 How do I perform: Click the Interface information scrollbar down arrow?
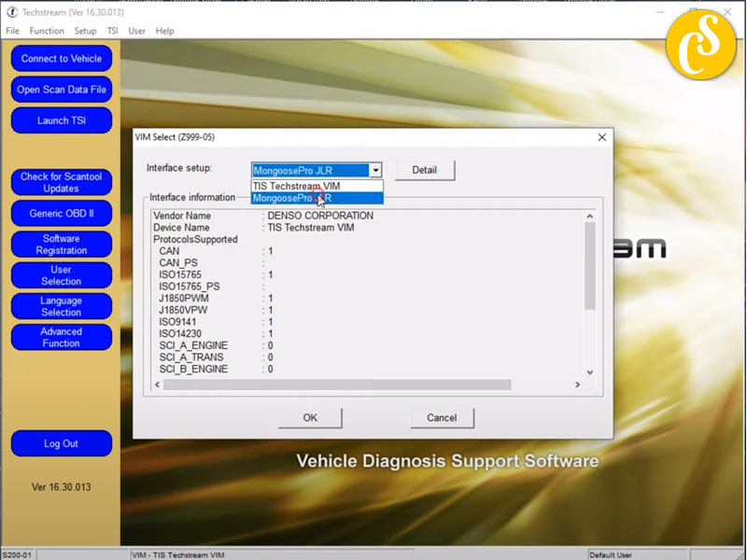click(589, 370)
